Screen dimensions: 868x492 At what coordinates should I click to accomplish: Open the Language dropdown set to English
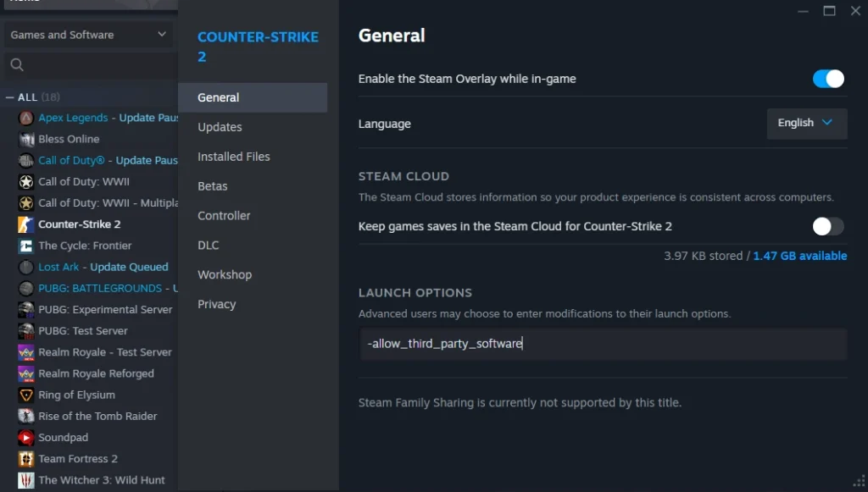click(806, 123)
